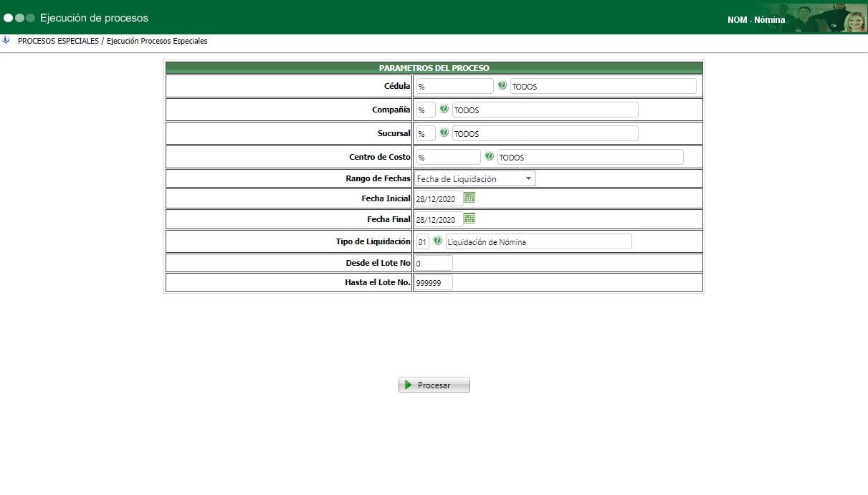Click the Liquidación de Nómina description field
Screen dimensions: 868x495
539,241
